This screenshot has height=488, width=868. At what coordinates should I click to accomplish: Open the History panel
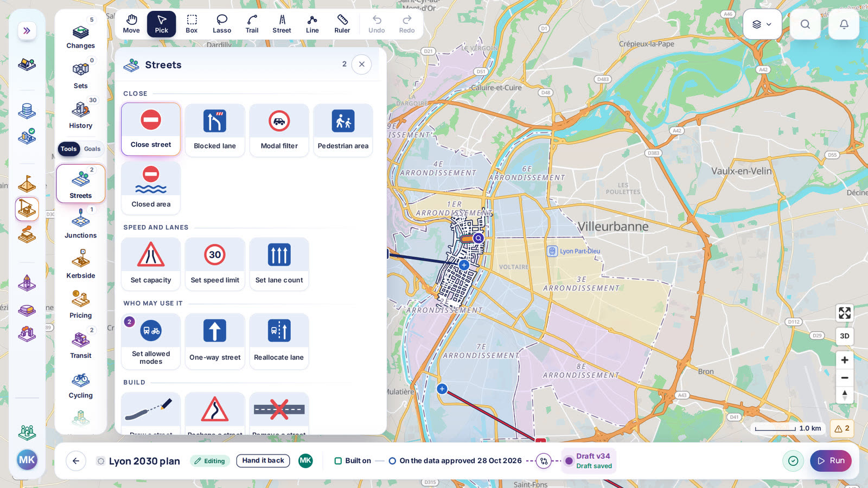(81, 113)
